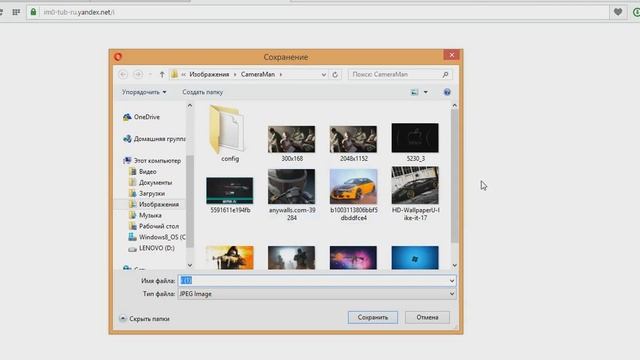Click the Forward navigation arrow in dialog
The height and width of the screenshot is (360, 640).
click(138, 74)
